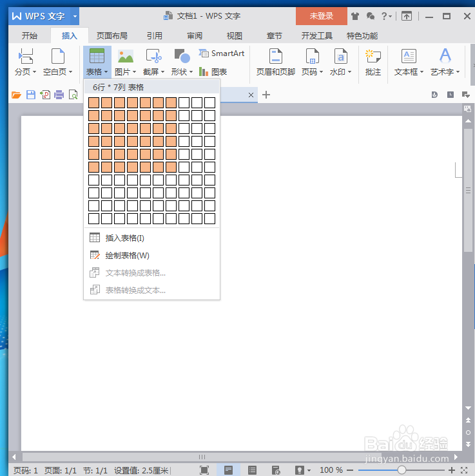Click the zoom out minus button
Screen dimensions: 475x476
click(350, 470)
